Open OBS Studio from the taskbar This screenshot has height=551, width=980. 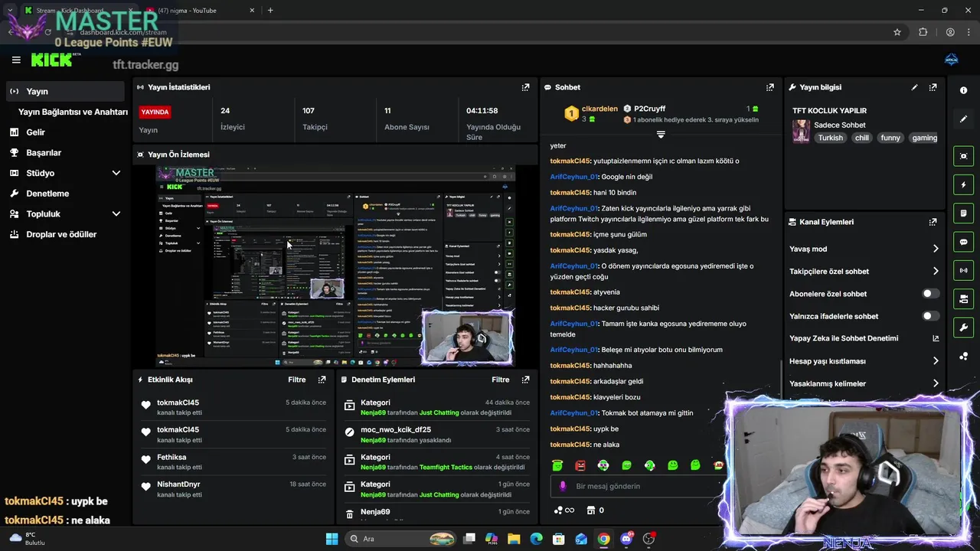tap(649, 539)
